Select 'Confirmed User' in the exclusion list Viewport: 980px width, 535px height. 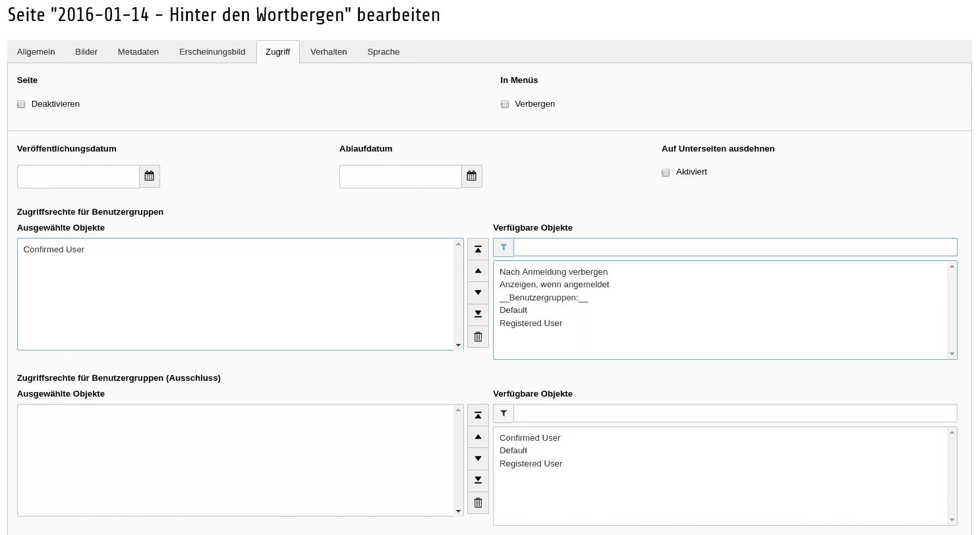click(529, 437)
